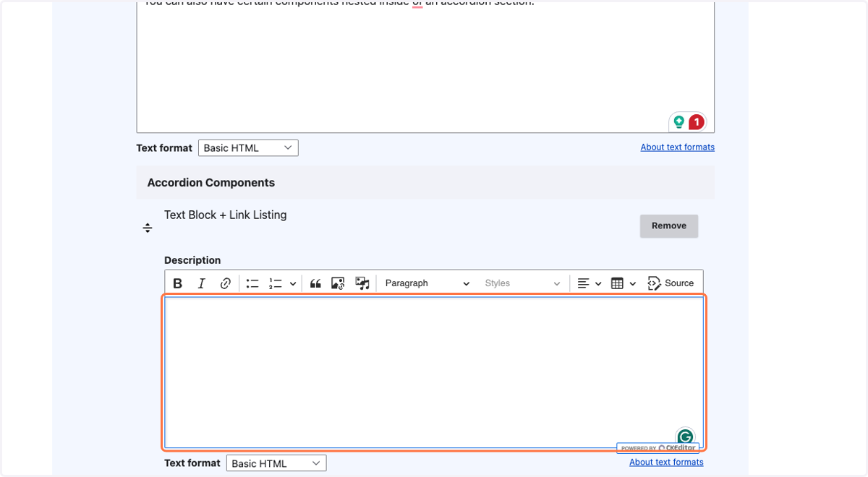Click the Grammarly icon in Description editor
The image size is (868, 477).
685,436
